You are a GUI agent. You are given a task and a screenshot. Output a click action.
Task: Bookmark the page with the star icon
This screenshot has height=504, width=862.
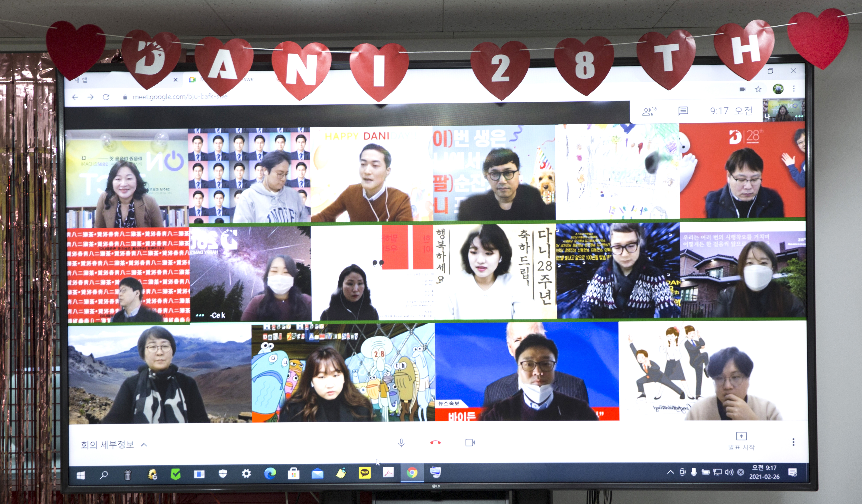pos(758,89)
